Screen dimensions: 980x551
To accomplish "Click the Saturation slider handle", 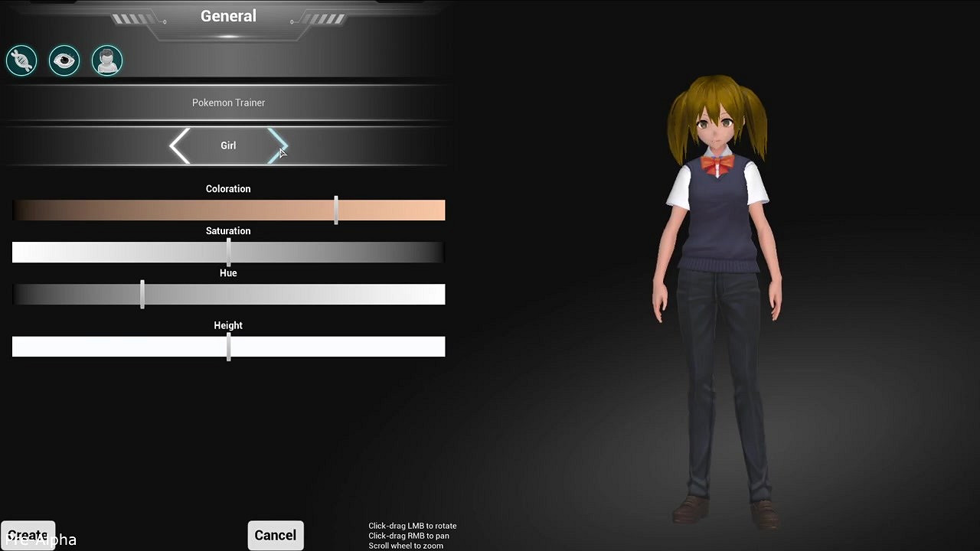I will click(229, 252).
